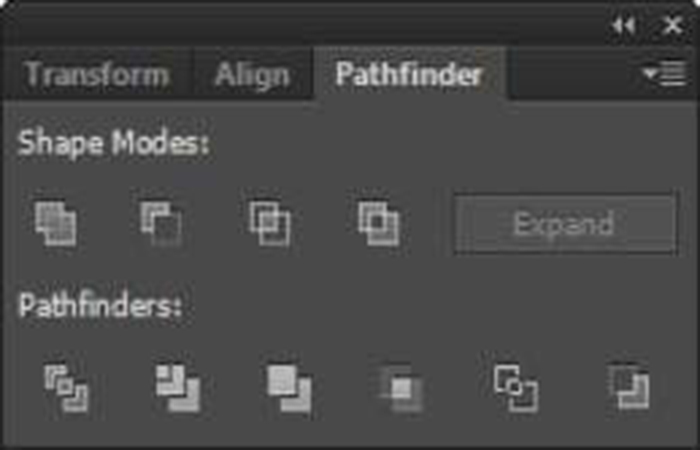Click the Expand button
The image size is (700, 450).
565,224
